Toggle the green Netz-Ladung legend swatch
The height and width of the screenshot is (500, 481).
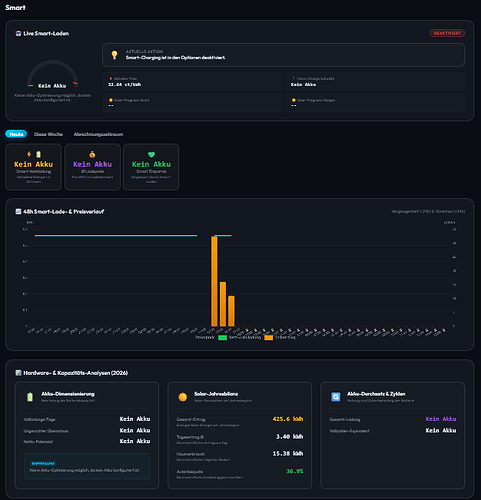(x=222, y=337)
